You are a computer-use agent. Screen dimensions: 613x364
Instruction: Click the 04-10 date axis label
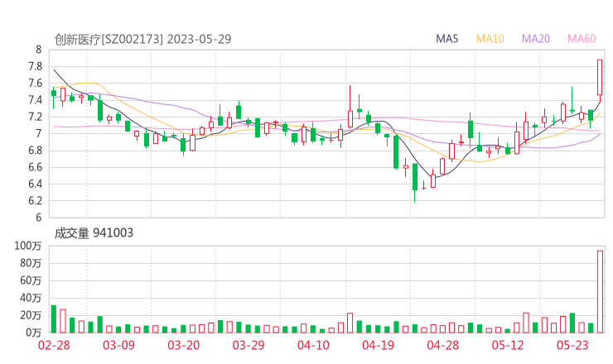pyautogui.click(x=313, y=345)
